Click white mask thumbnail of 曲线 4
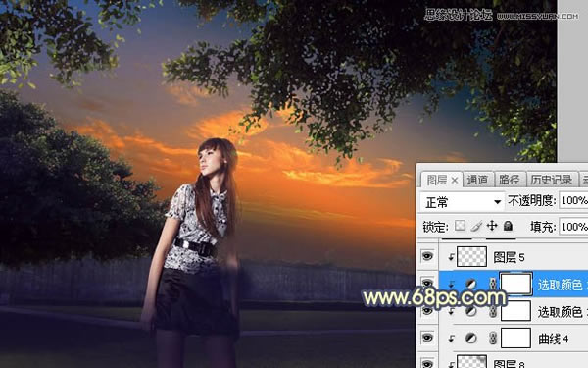The width and height of the screenshot is (588, 368). pos(515,338)
